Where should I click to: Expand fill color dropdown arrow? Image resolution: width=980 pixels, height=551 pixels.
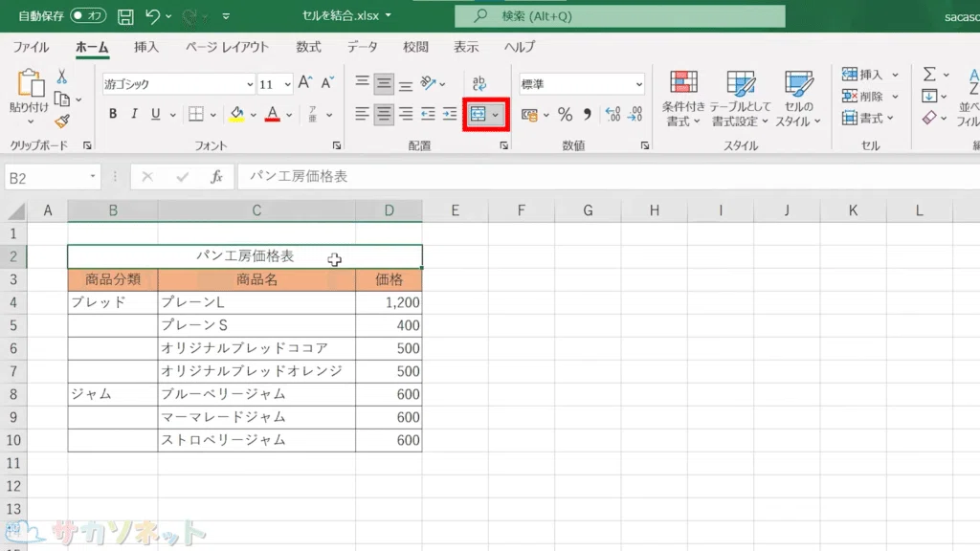253,115
